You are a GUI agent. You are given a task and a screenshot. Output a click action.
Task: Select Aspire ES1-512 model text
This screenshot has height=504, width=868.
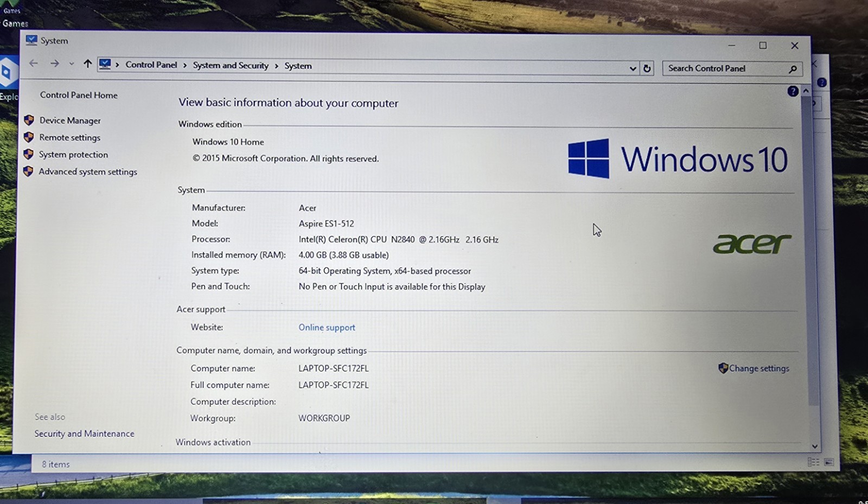(x=326, y=224)
